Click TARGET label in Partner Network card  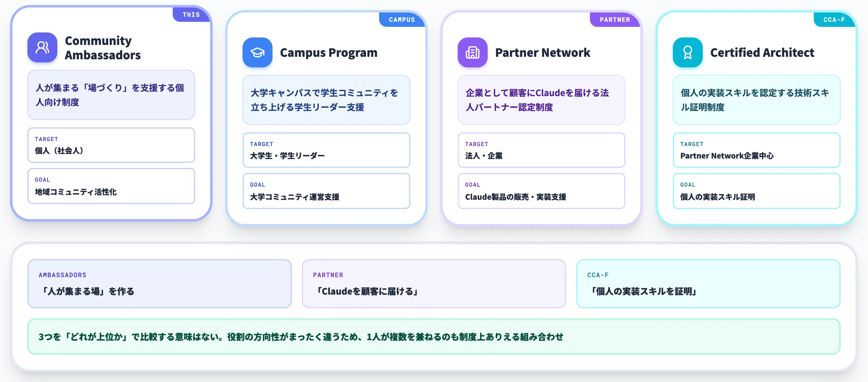click(x=476, y=144)
